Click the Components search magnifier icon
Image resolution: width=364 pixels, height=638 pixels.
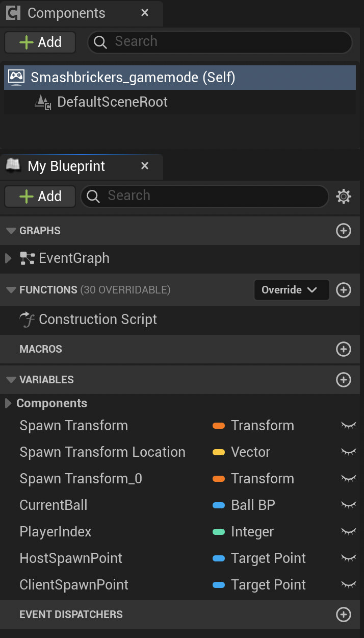[101, 42]
